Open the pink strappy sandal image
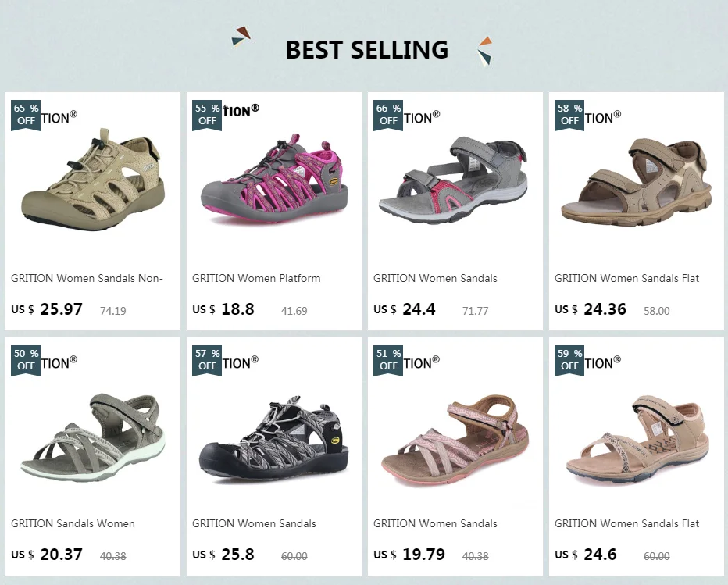This screenshot has width=728, height=585. [455, 437]
